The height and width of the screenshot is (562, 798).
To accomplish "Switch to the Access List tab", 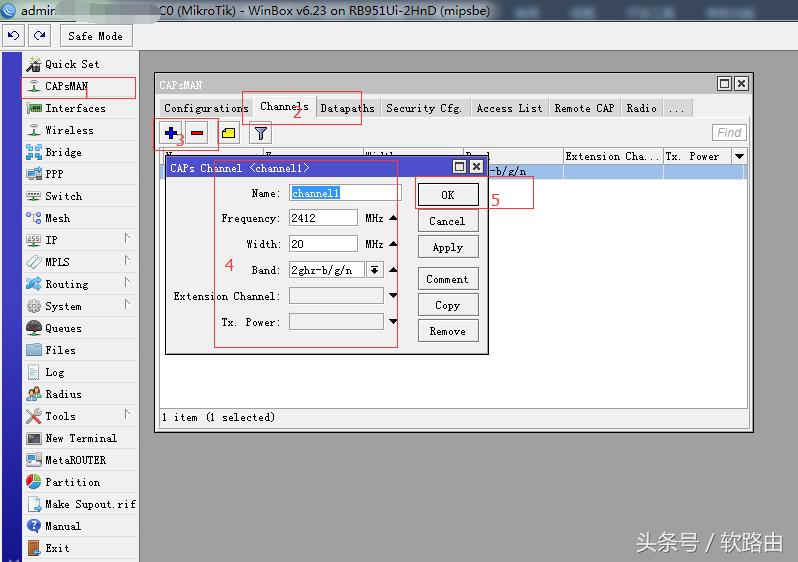I will [x=509, y=108].
